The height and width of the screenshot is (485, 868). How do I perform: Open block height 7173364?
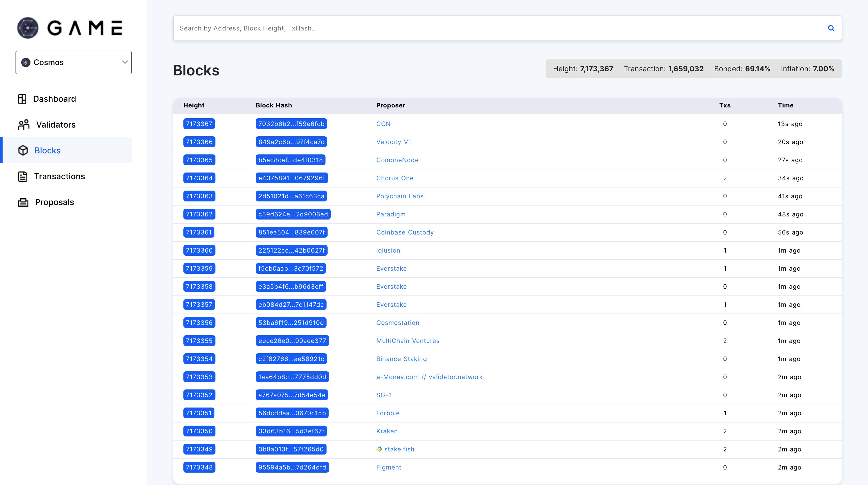coord(199,178)
